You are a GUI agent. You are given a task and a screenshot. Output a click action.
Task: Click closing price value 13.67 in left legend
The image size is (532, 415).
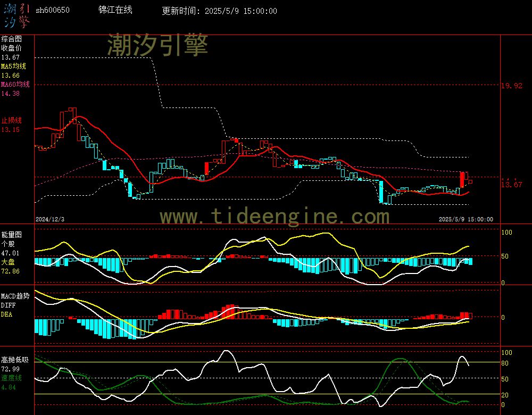tap(11, 57)
